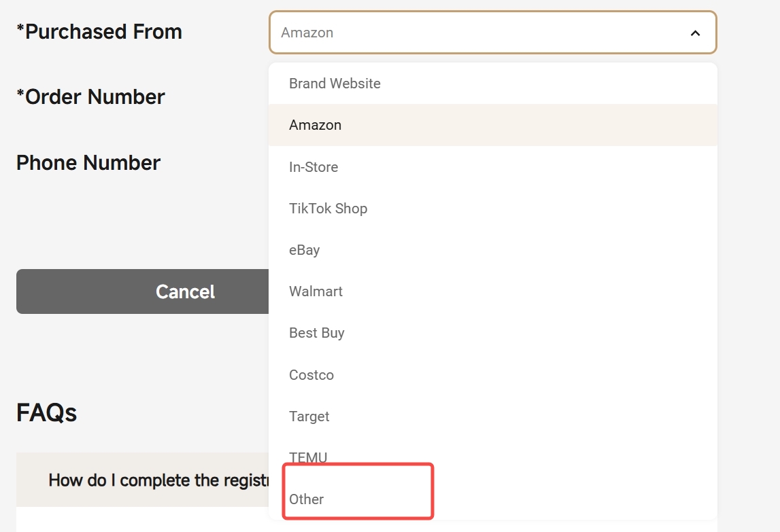Click the Purchased From label
780x532 pixels.
pos(99,32)
